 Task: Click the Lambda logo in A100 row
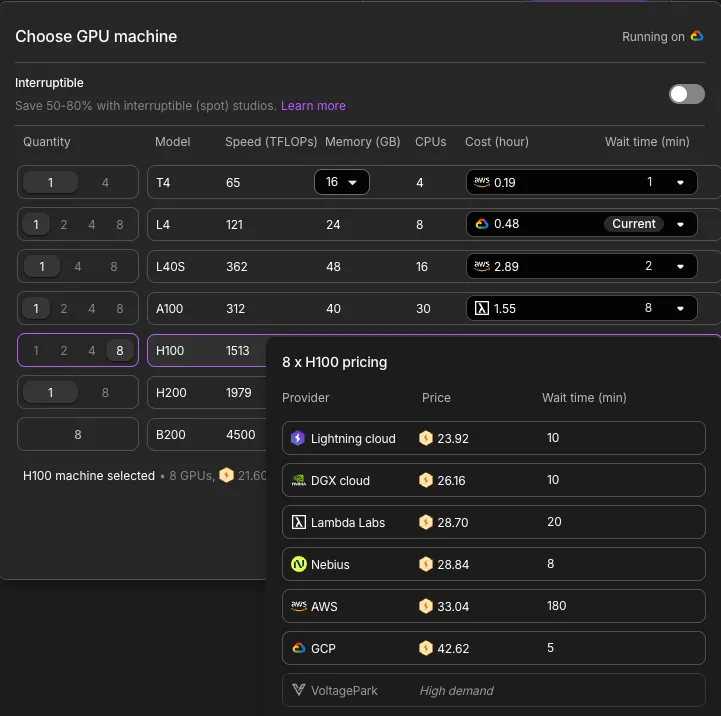point(481,308)
